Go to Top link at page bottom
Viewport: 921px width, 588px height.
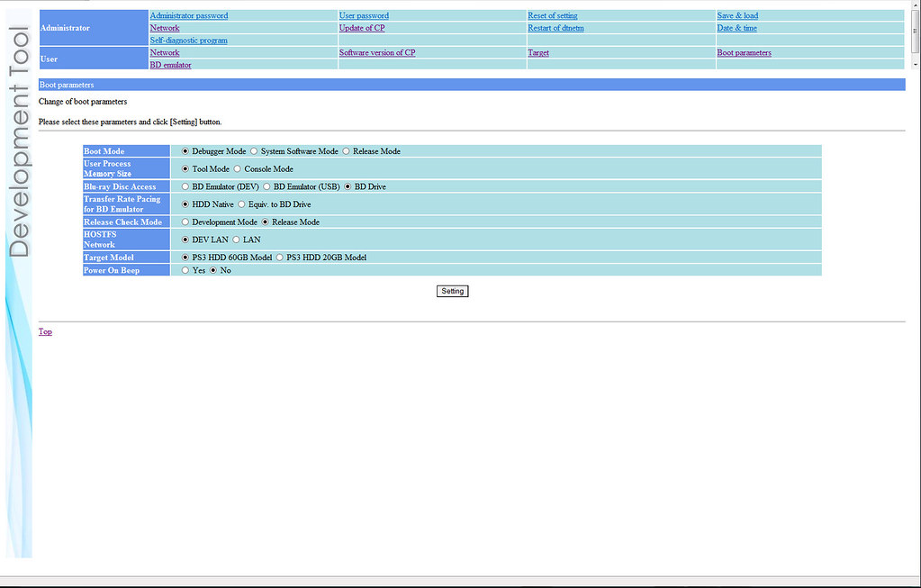(45, 331)
